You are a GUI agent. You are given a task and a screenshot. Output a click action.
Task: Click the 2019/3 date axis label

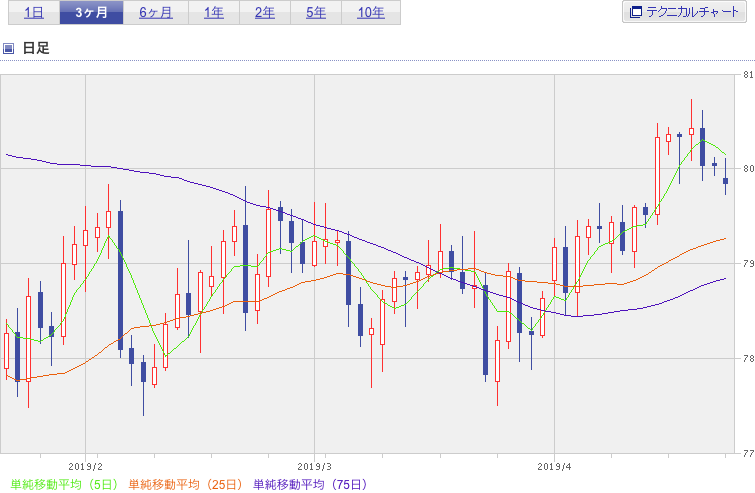pos(314,467)
